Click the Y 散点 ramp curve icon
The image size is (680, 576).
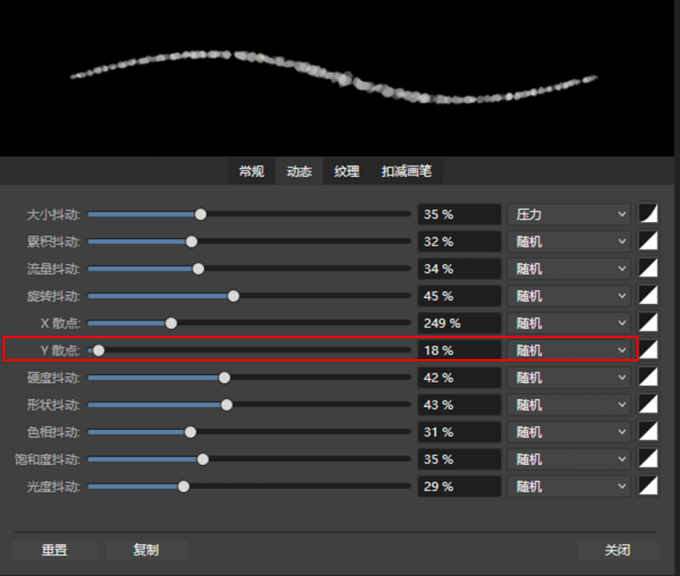649,350
